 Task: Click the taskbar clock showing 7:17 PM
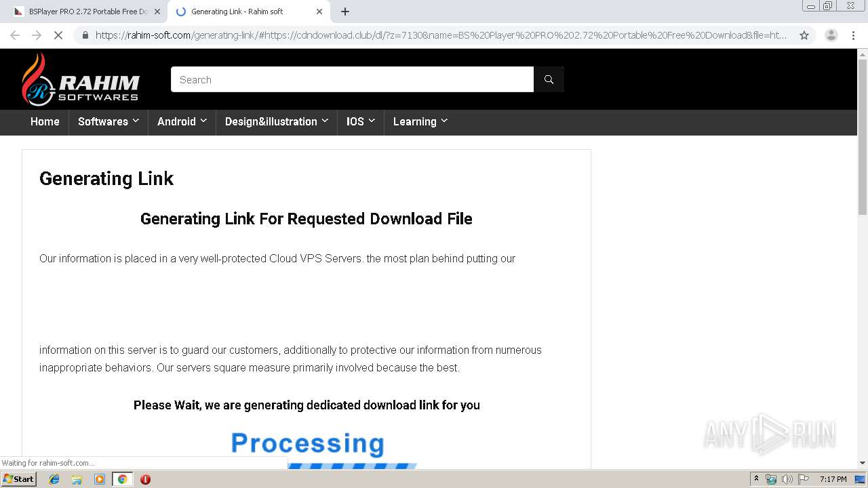click(x=833, y=479)
